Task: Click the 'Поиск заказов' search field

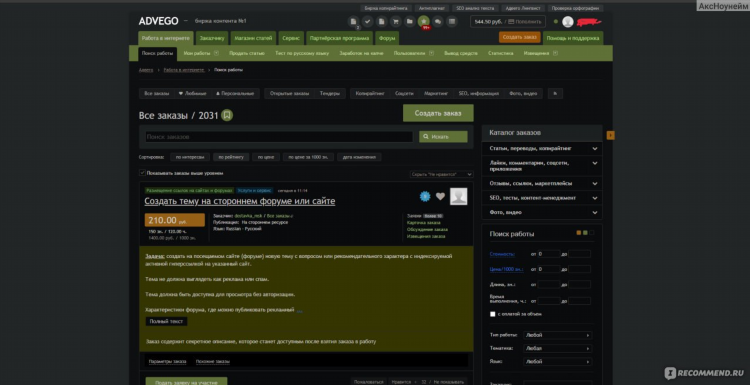Action: (279, 137)
